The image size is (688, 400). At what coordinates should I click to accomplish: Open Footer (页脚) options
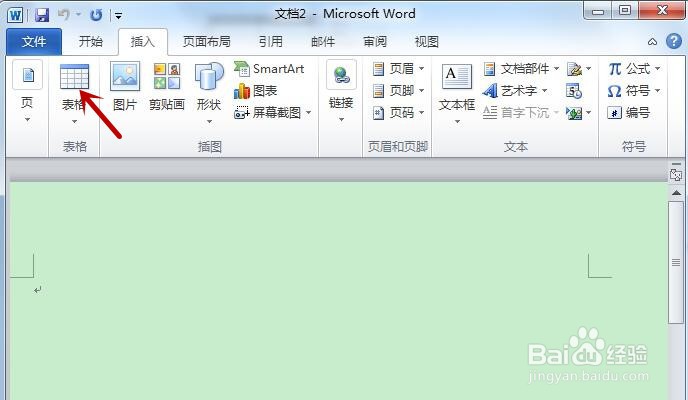tap(398, 91)
